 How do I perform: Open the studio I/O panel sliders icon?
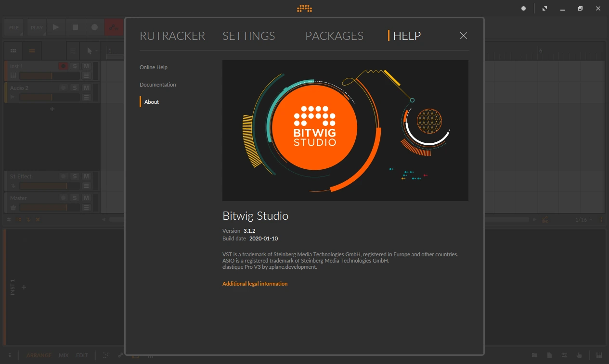click(x=564, y=355)
